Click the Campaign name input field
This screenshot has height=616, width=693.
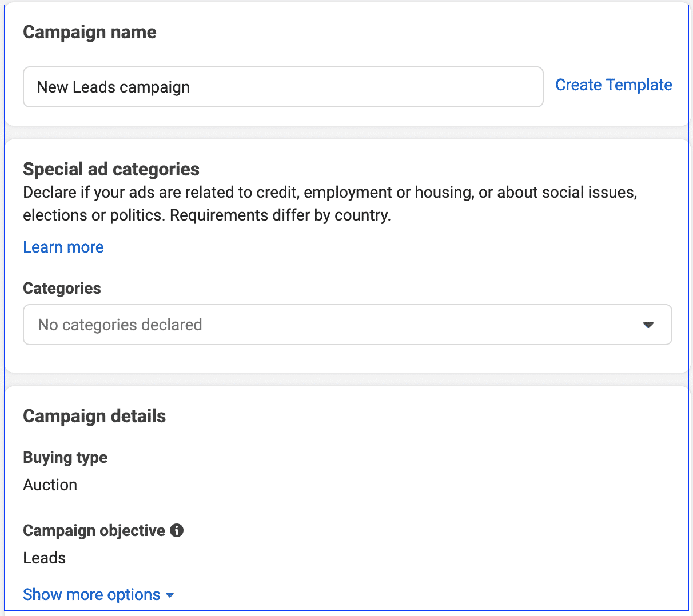tap(283, 87)
